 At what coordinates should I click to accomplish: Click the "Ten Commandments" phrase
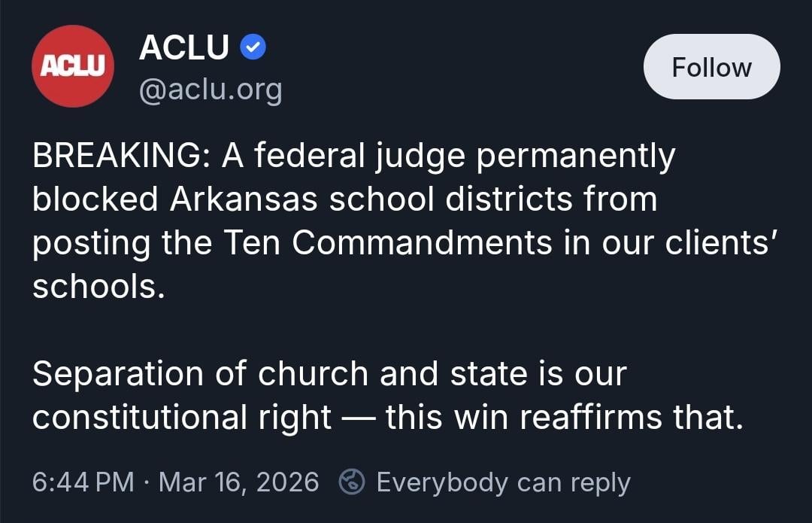tap(411, 242)
